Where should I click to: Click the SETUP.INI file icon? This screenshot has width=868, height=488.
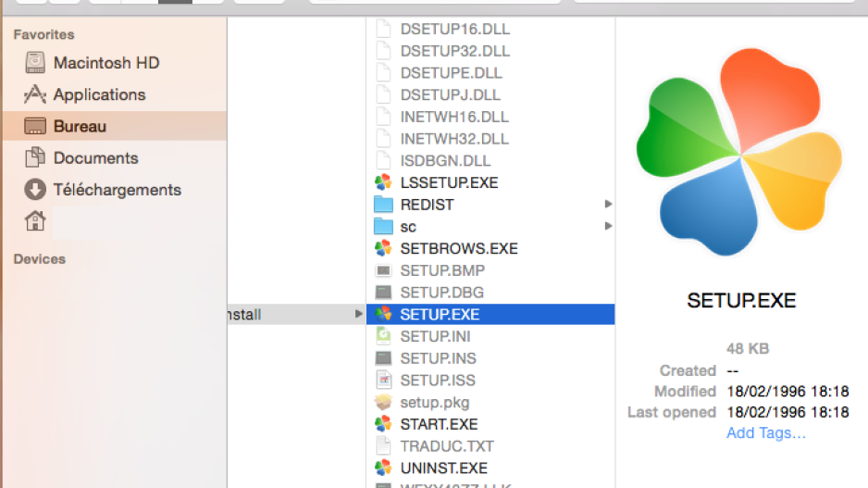pos(383,336)
